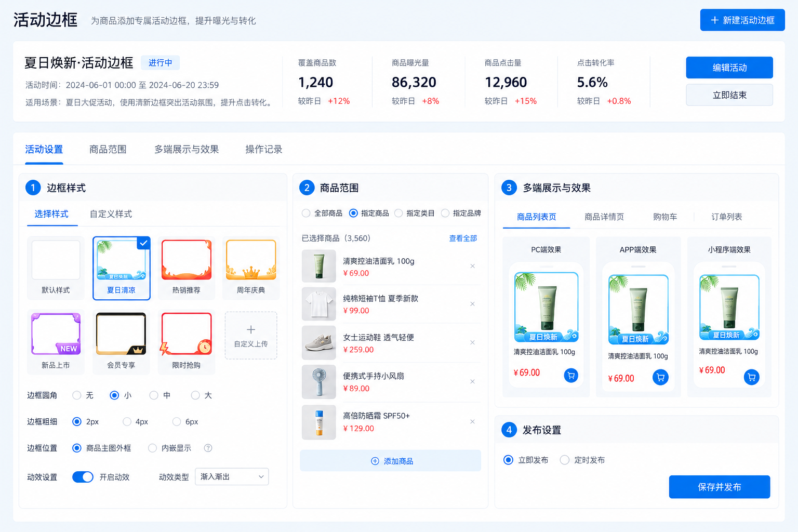
Task: Choose the 热销推荐 border style
Action: pyautogui.click(x=187, y=268)
